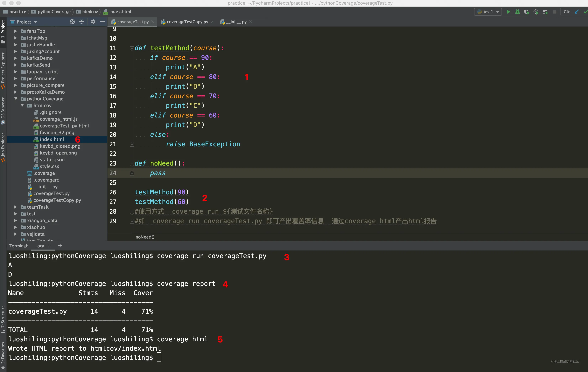Expand the fansTop folder

(15, 31)
